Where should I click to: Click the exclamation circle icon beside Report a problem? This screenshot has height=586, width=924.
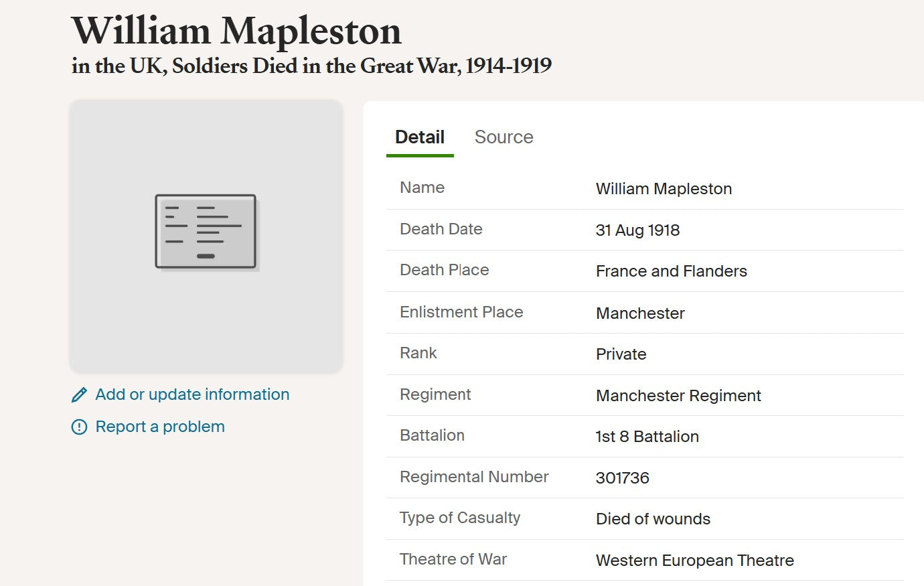point(79,427)
